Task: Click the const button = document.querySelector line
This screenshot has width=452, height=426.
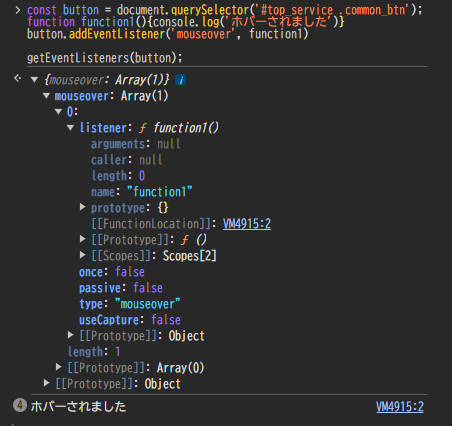Action: point(224,10)
